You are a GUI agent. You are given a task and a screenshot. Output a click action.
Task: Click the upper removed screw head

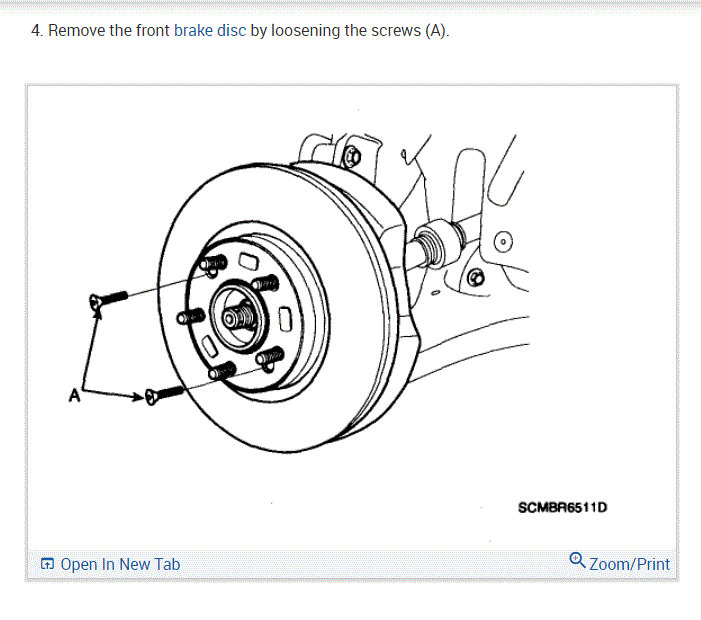pos(95,302)
